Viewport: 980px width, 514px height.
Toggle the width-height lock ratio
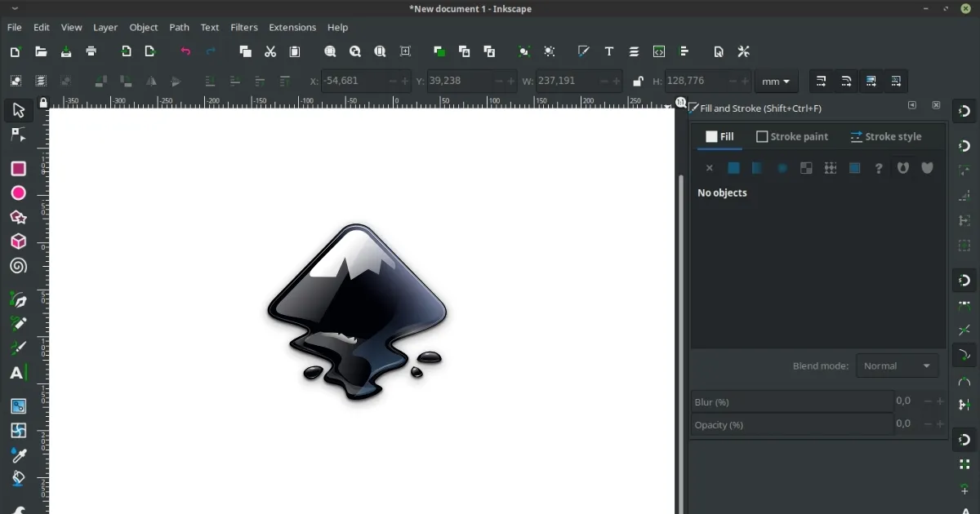coord(638,82)
